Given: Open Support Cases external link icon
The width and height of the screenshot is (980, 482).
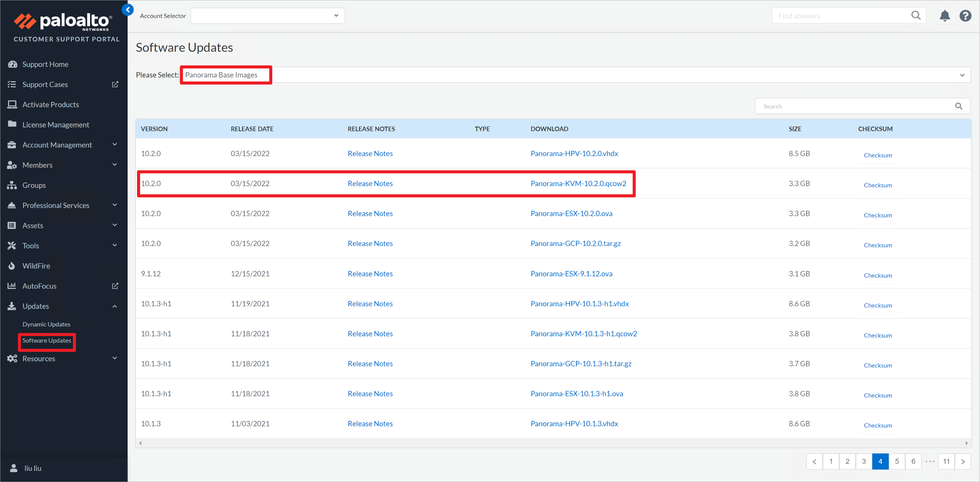Looking at the screenshot, I should click(x=115, y=84).
